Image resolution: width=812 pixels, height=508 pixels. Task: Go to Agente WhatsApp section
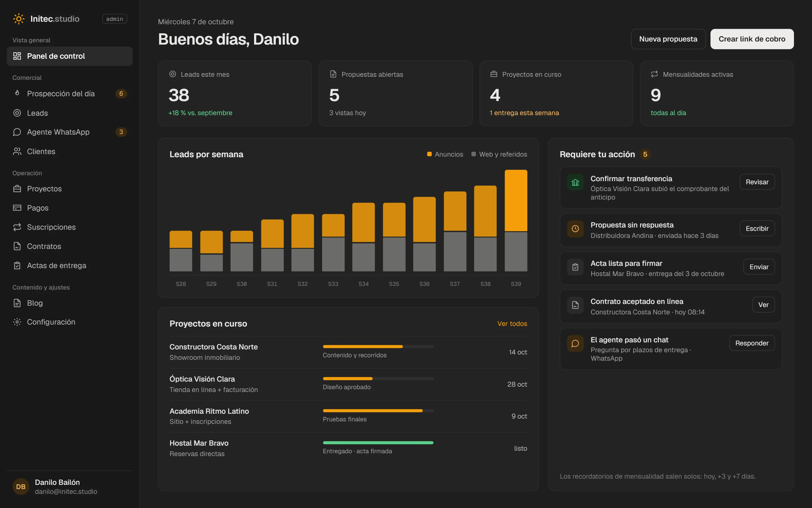pyautogui.click(x=69, y=132)
